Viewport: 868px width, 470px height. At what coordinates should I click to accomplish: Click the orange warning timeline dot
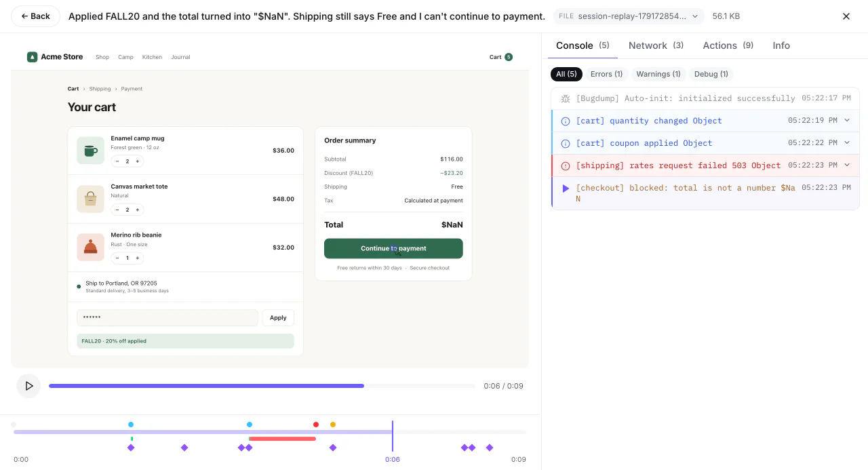333,425
